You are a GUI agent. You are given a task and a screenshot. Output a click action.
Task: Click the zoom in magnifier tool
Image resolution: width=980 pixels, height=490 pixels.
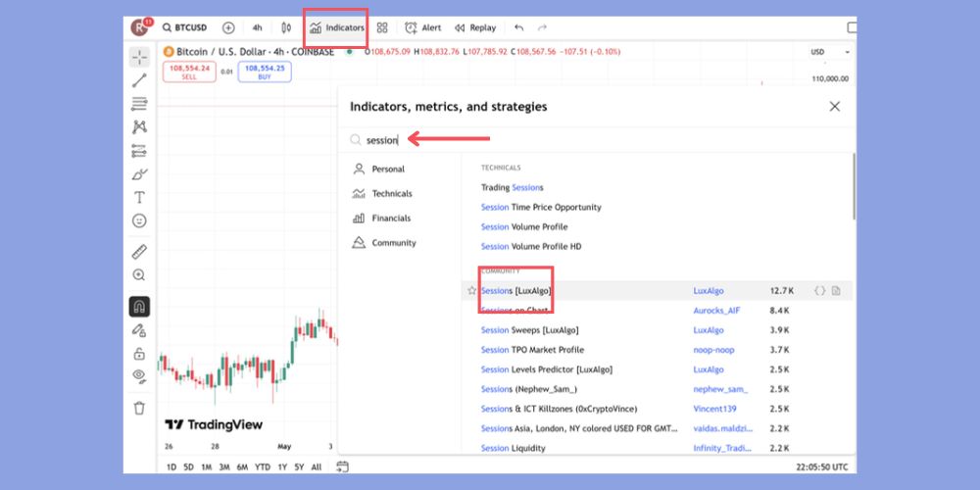click(139, 275)
